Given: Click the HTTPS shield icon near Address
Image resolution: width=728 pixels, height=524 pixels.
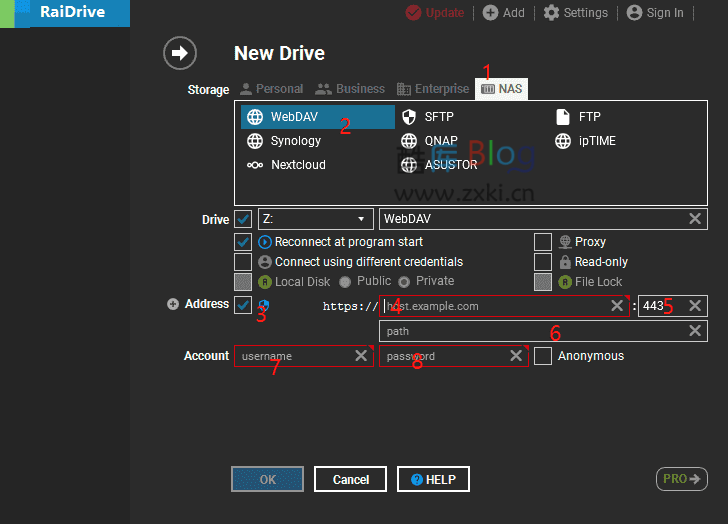Looking at the screenshot, I should 264,305.
